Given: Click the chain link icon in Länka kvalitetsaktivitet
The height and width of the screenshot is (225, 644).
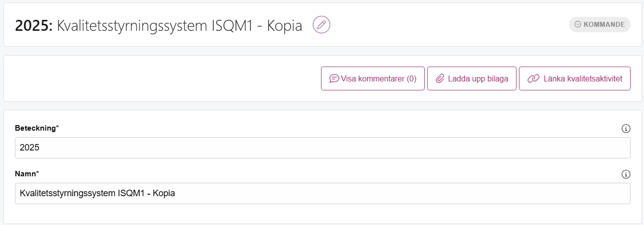Looking at the screenshot, I should (x=533, y=78).
